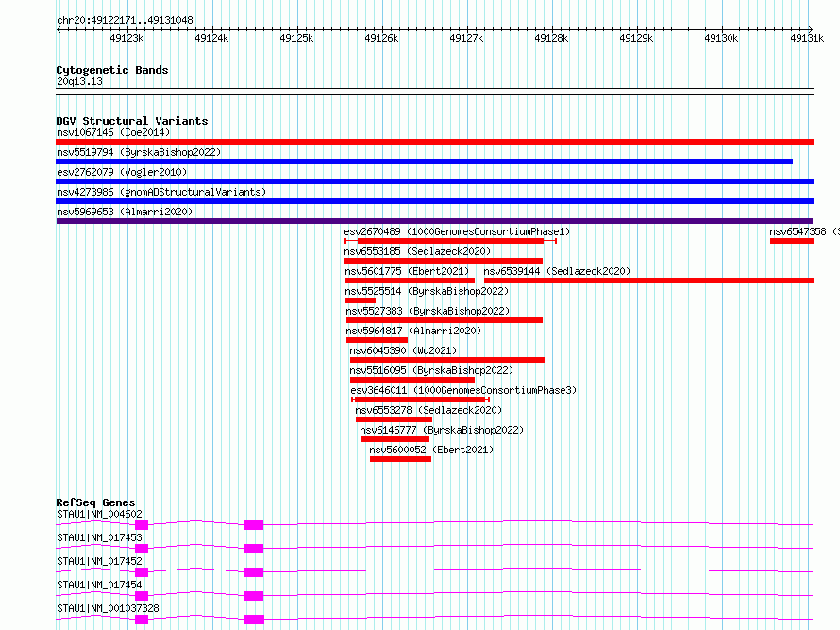Open esv2762079 (Vogler2010) label

[x=122, y=172]
